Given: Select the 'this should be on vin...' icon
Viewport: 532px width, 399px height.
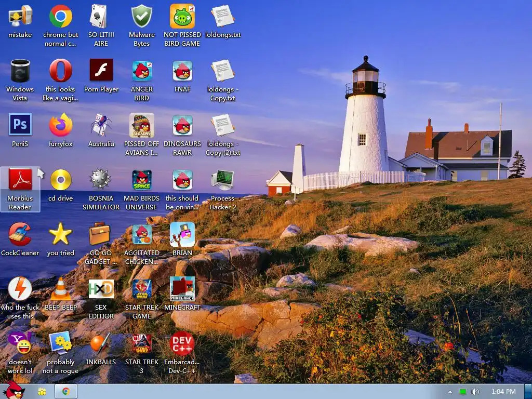Looking at the screenshot, I should (x=182, y=179).
